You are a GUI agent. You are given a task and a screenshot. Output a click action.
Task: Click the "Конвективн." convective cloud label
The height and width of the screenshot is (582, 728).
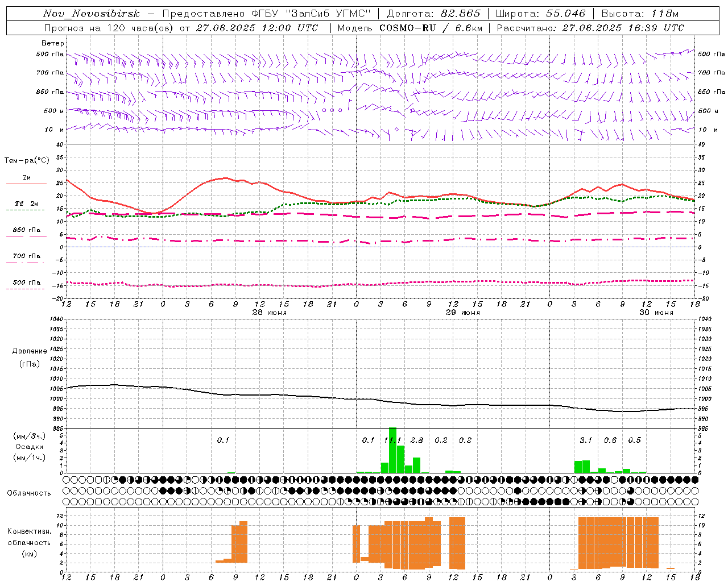[30, 531]
